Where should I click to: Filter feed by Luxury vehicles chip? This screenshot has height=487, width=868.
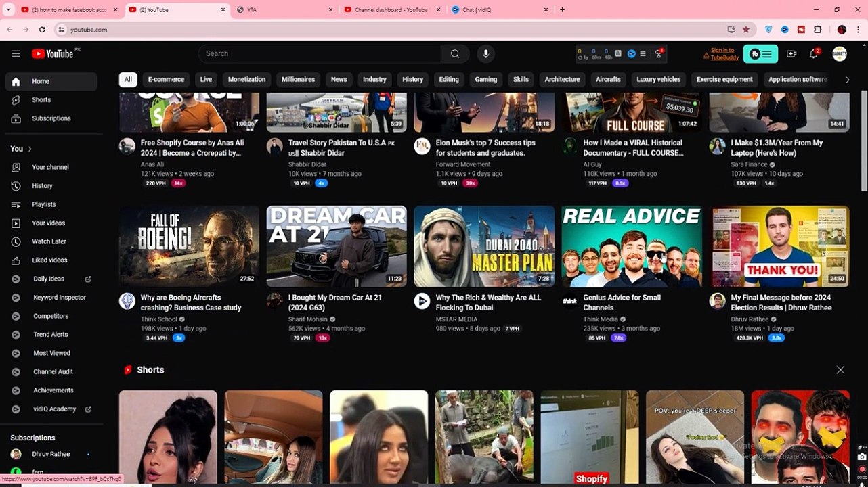659,80
